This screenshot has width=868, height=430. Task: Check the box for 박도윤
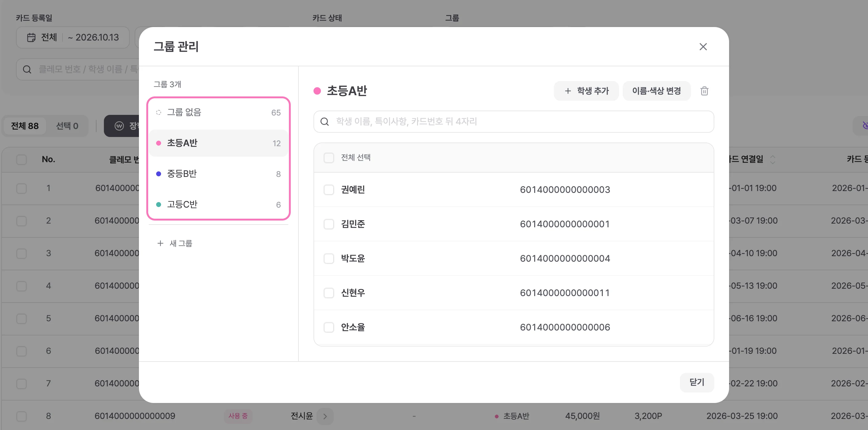point(329,258)
